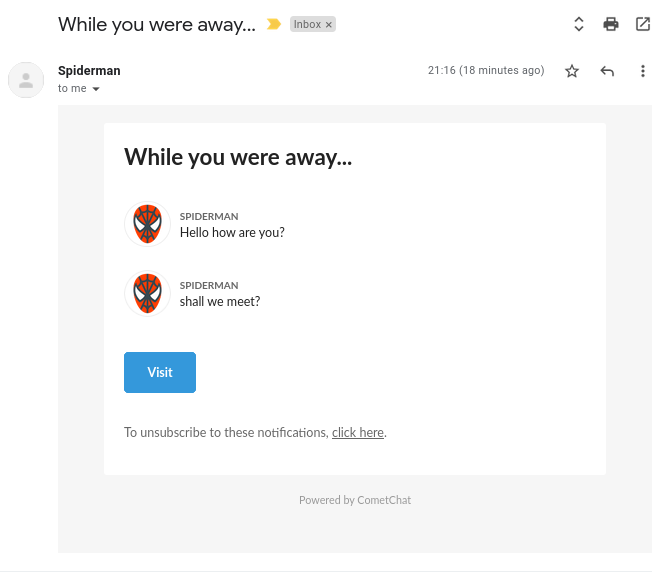Click Spiderman avatar beside "Hello how are you?"

147,224
